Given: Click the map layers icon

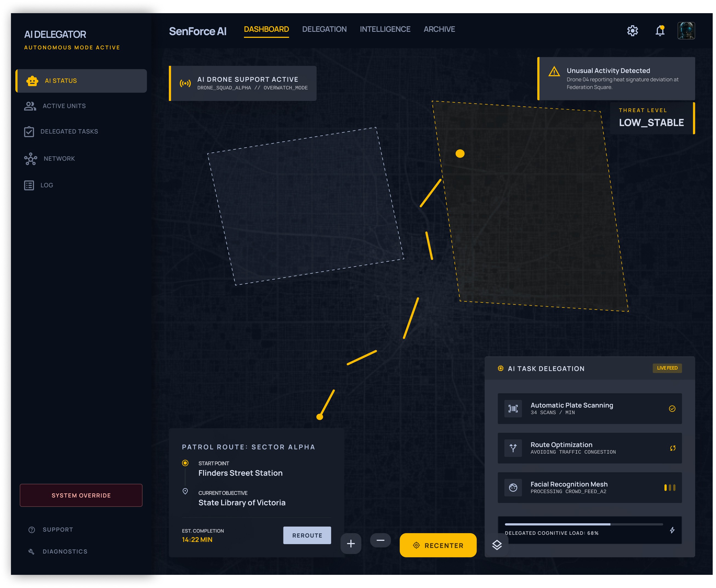Looking at the screenshot, I should (x=497, y=545).
